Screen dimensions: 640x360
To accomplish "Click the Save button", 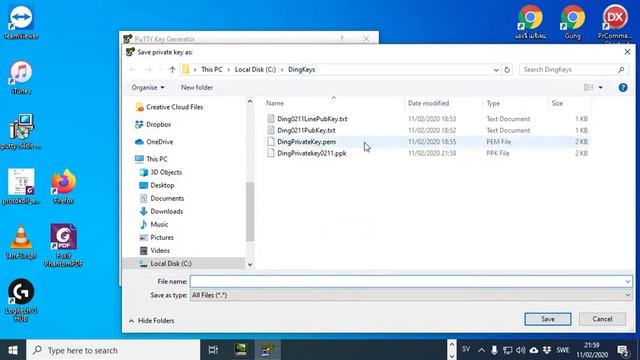I will coord(548,319).
